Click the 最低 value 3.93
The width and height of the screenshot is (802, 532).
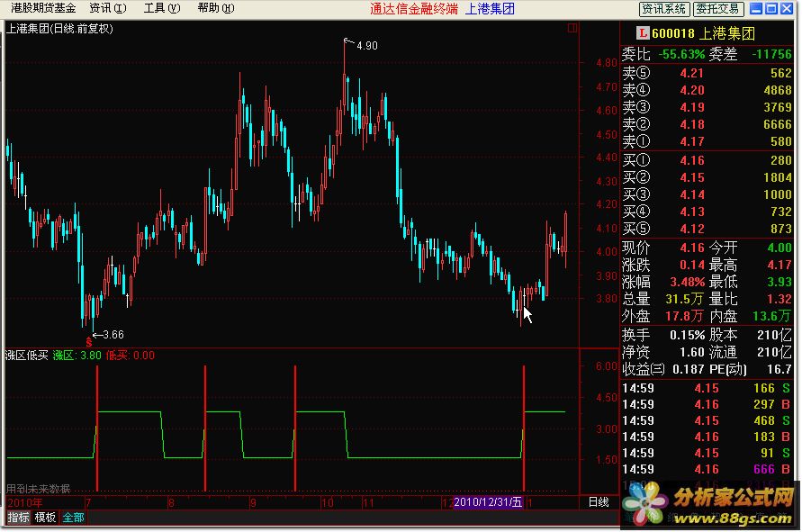779,282
